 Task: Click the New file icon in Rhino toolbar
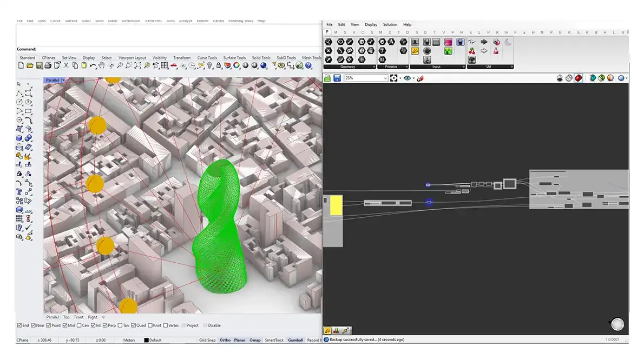[x=21, y=65]
